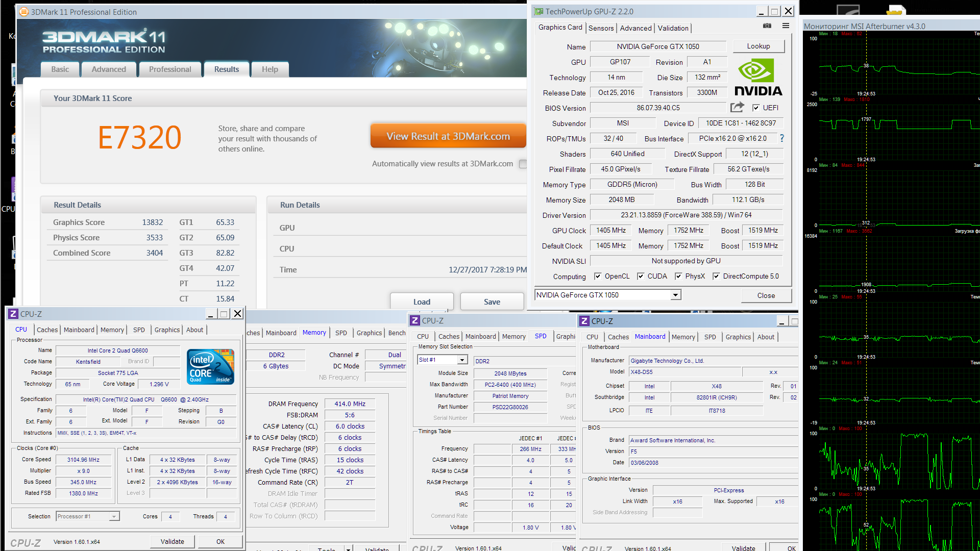Toggle the DirectCompute 5.0 checkbox
This screenshot has height=551, width=980.
click(716, 276)
